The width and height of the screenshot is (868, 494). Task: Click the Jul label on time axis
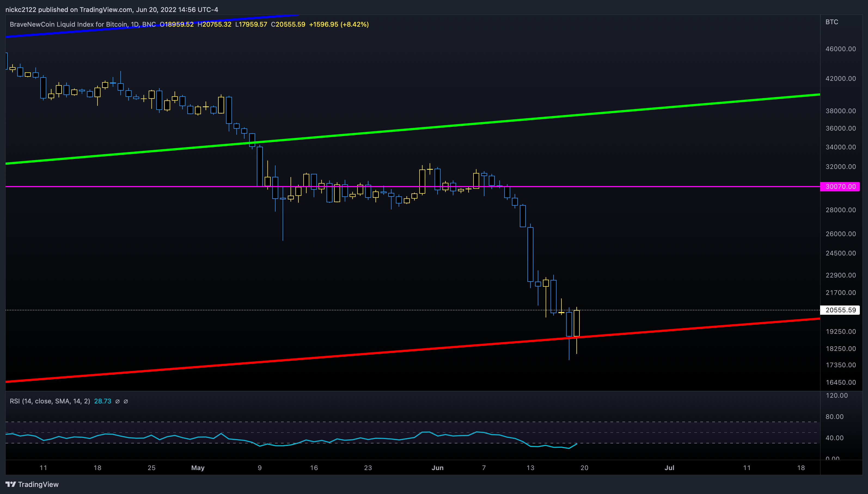point(669,468)
